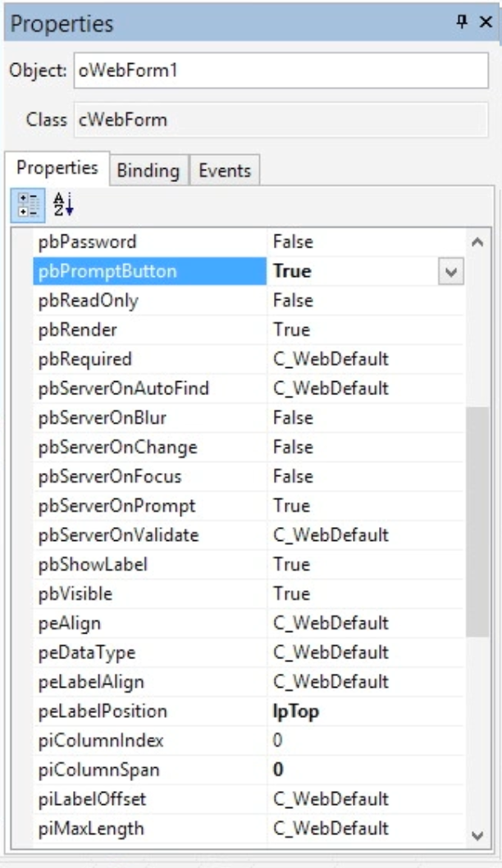
Task: Select the pbReadOnly property row
Action: (x=89, y=301)
